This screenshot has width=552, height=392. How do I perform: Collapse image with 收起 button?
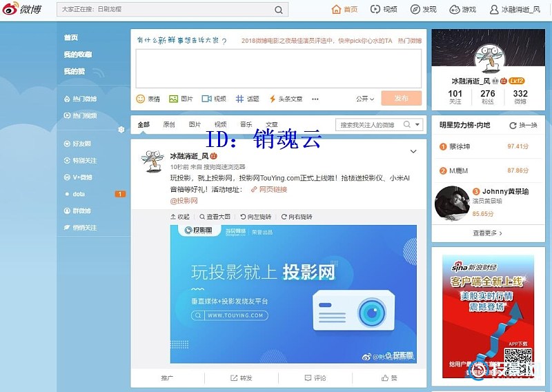(180, 217)
